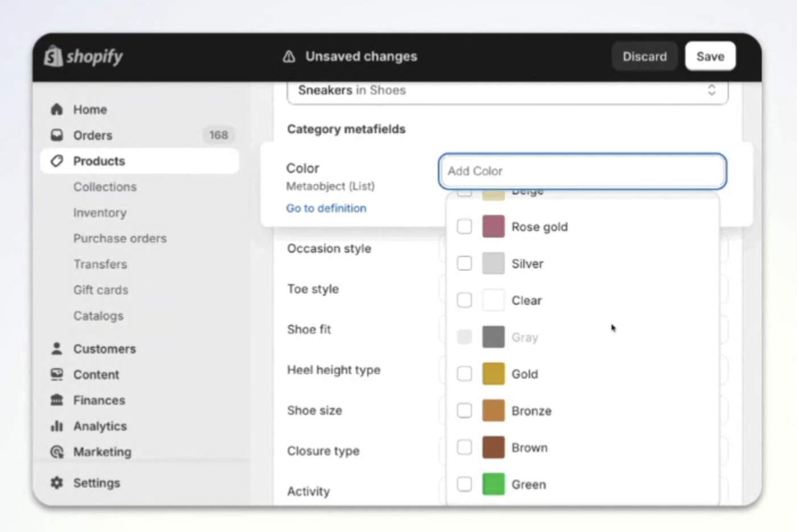Check the Brown color checkbox

point(464,447)
